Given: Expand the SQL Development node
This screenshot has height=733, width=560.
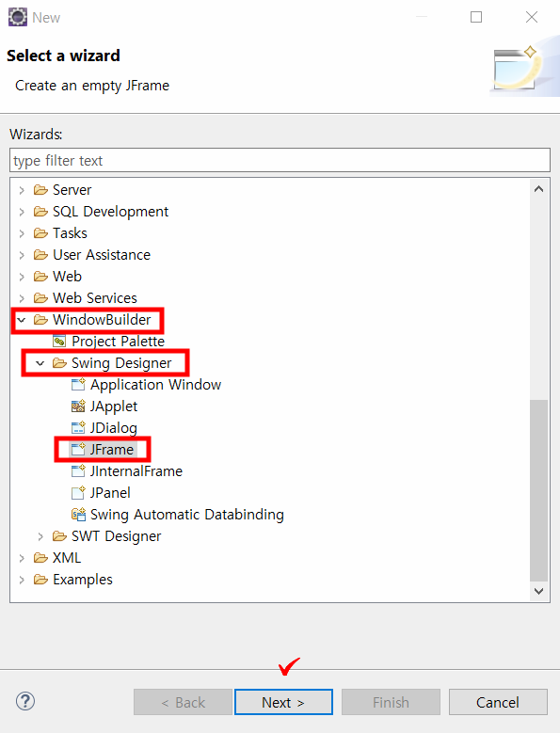Looking at the screenshot, I should tap(22, 212).
